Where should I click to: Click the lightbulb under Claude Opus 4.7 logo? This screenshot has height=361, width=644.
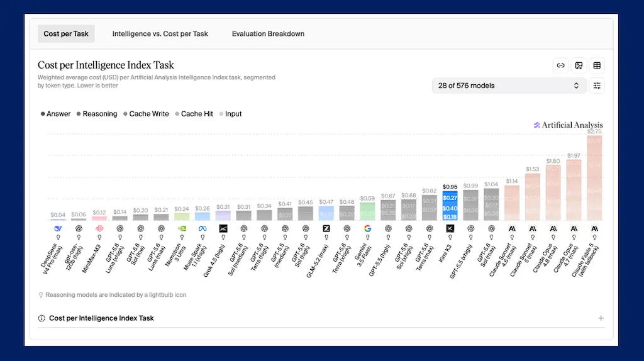click(x=574, y=237)
